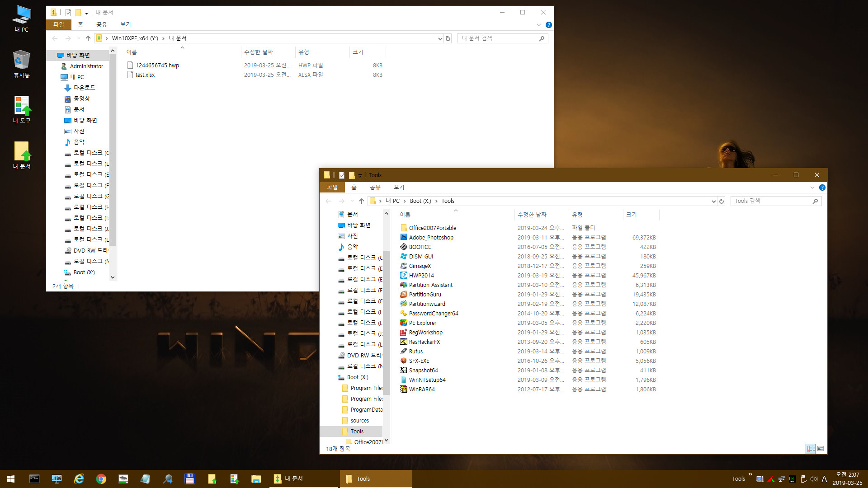Screen dimensions: 868x488
Task: Switch to Tools taskbar button
Action: 376,479
